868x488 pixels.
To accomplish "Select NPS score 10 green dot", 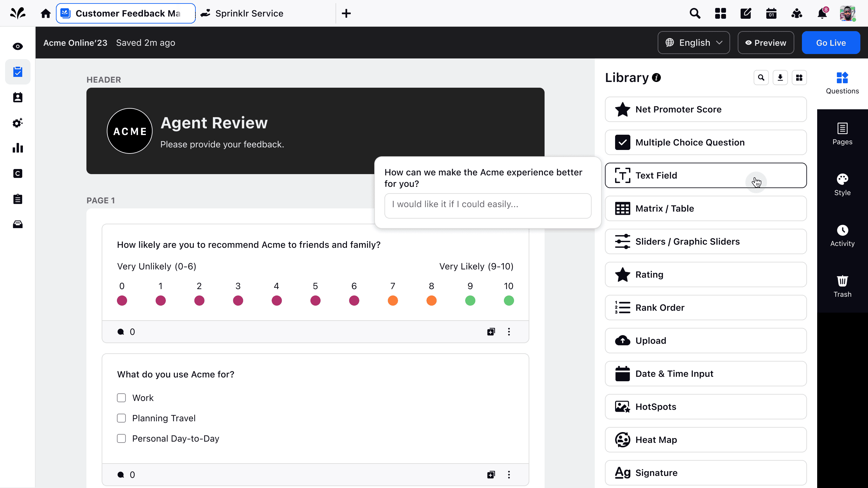I will (x=509, y=300).
